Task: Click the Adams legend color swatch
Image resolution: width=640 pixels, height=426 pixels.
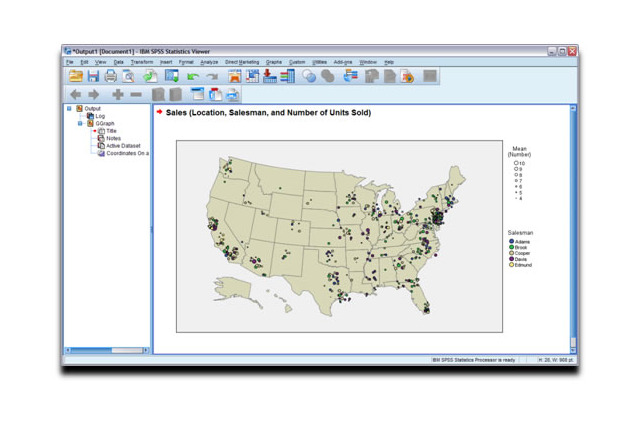Action: pos(511,241)
